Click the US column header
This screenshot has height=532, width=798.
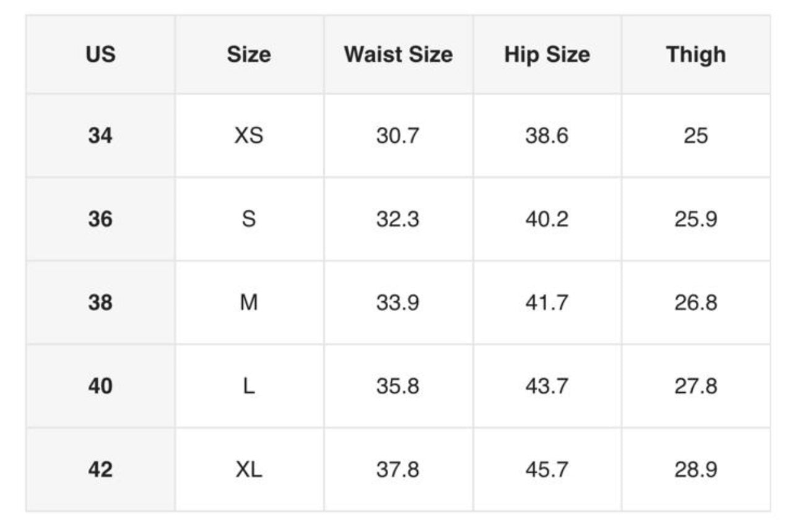click(x=100, y=54)
